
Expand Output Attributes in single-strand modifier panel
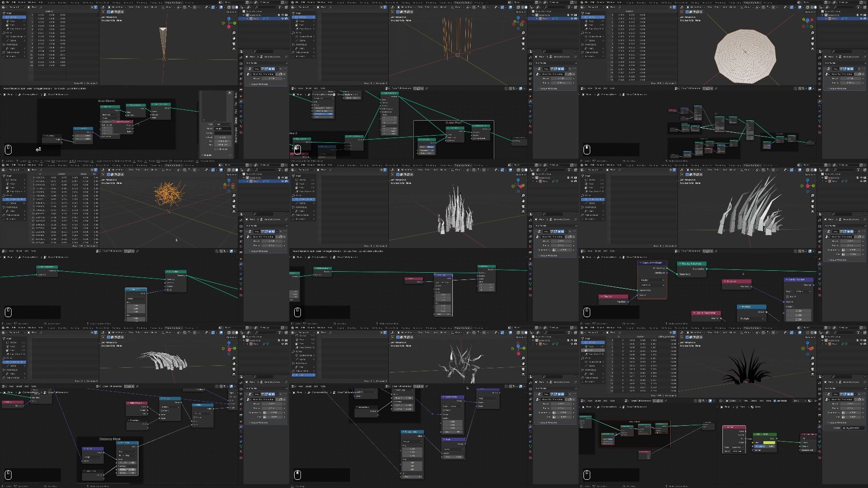point(258,84)
